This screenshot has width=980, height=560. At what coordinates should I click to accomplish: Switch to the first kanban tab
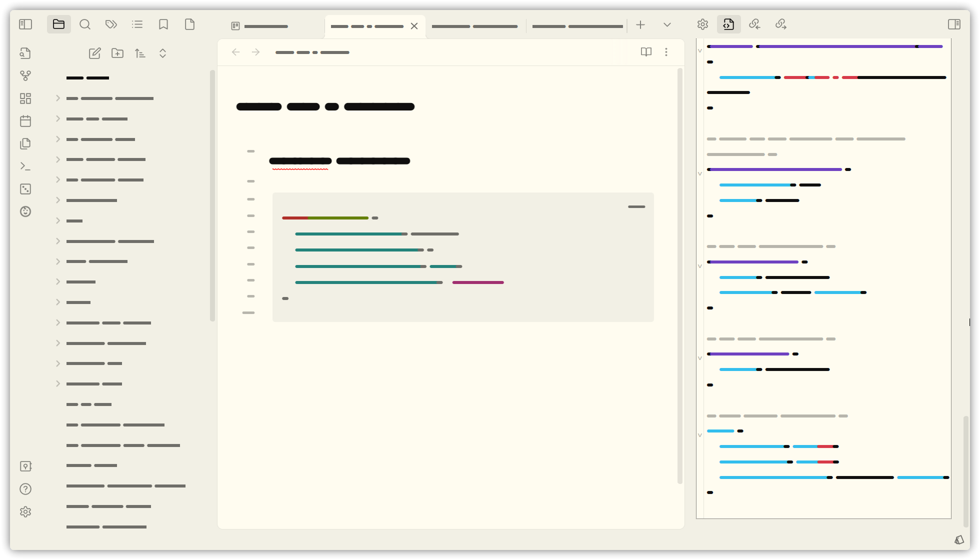265,26
